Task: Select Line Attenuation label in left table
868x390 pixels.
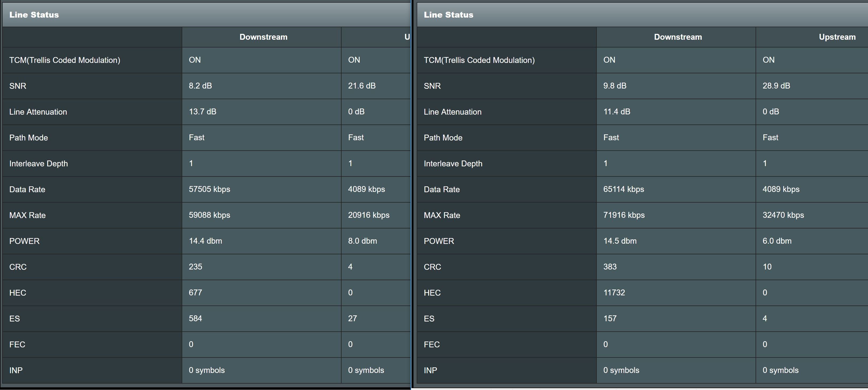Action: [38, 112]
